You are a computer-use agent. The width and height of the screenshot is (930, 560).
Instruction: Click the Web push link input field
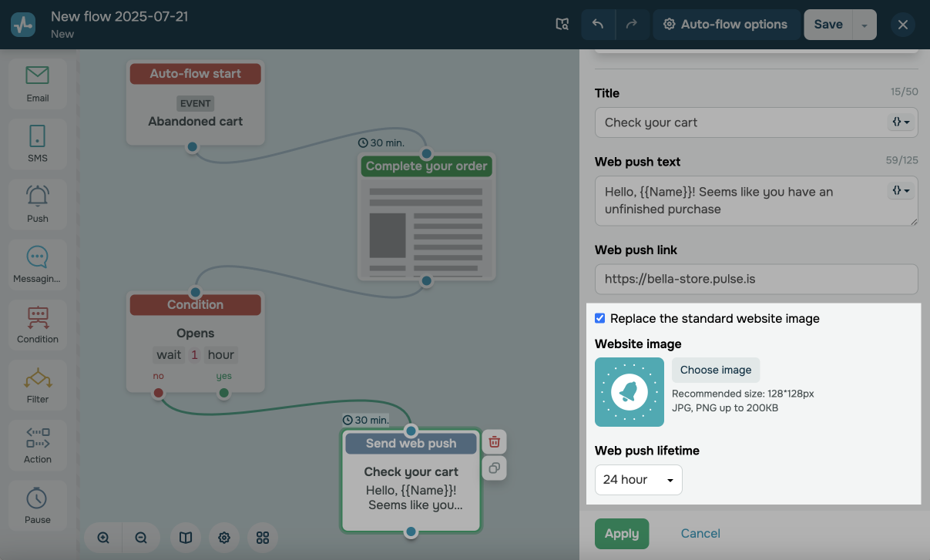756,279
